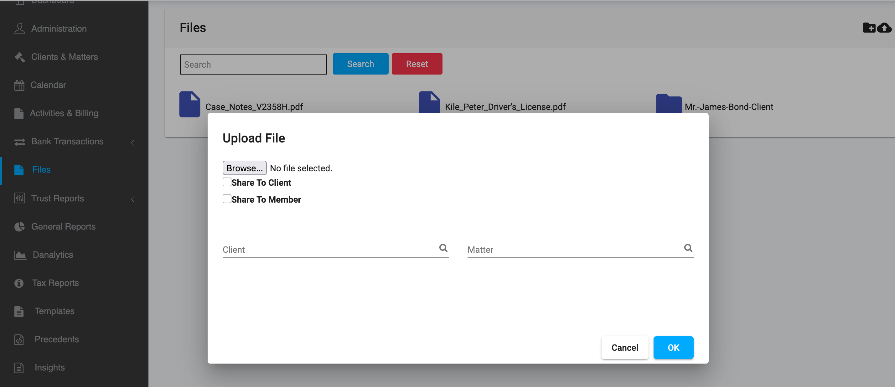This screenshot has width=895, height=387.
Task: Click the Bank Transactions arrows icon
Action: [19, 142]
